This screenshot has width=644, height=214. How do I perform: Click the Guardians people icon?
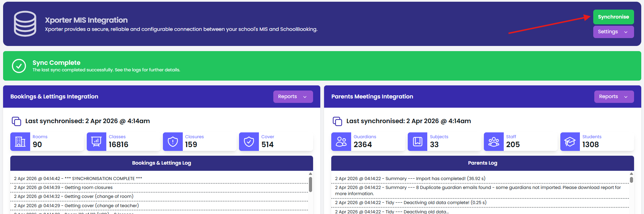341,142
